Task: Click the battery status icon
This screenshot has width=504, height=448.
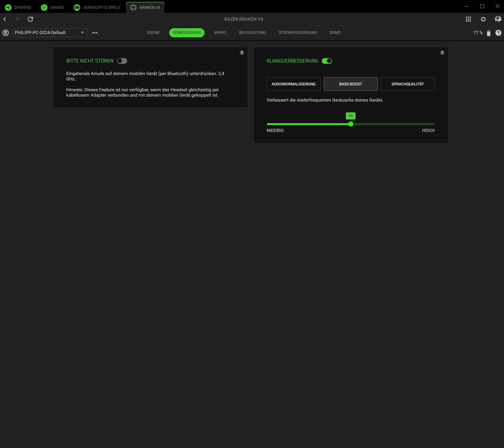Action: pyautogui.click(x=488, y=33)
